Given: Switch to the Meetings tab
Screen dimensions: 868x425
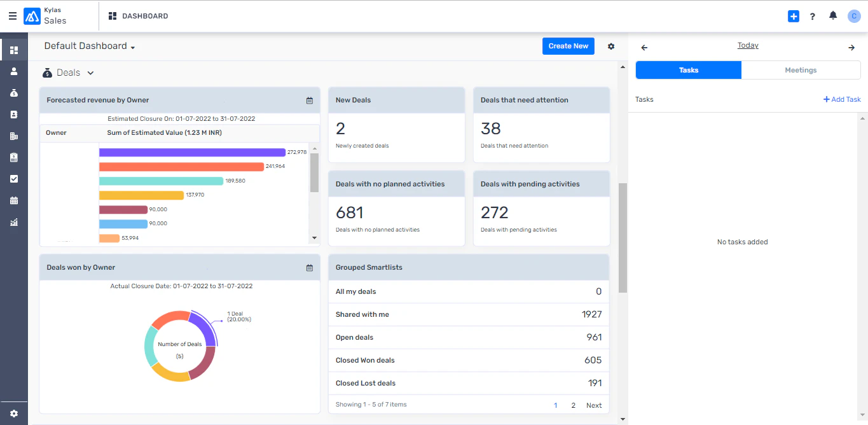Looking at the screenshot, I should point(801,70).
